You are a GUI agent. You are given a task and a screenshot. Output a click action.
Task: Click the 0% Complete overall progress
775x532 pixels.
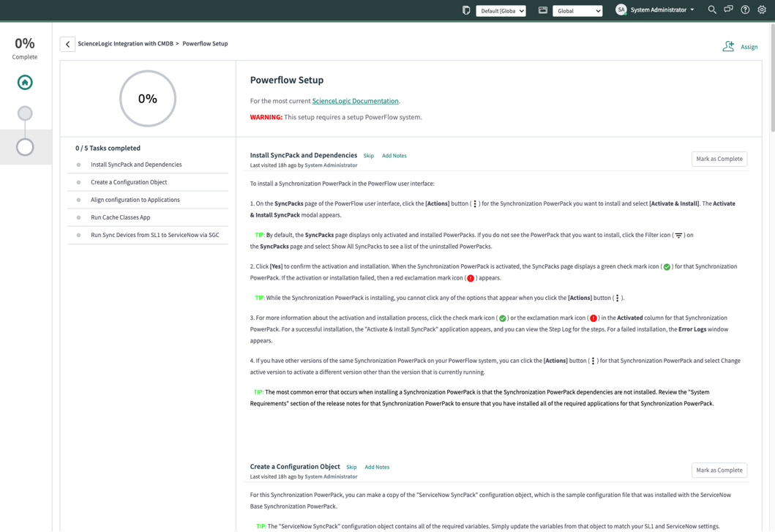click(25, 48)
